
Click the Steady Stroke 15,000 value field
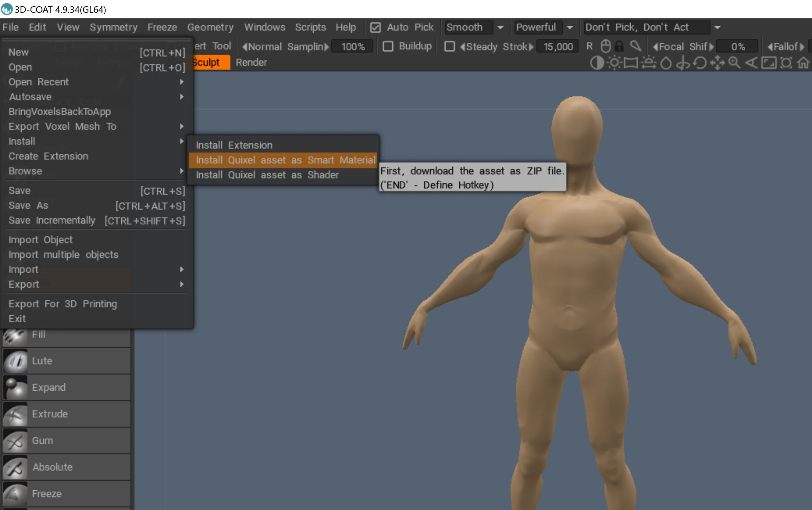click(x=558, y=47)
